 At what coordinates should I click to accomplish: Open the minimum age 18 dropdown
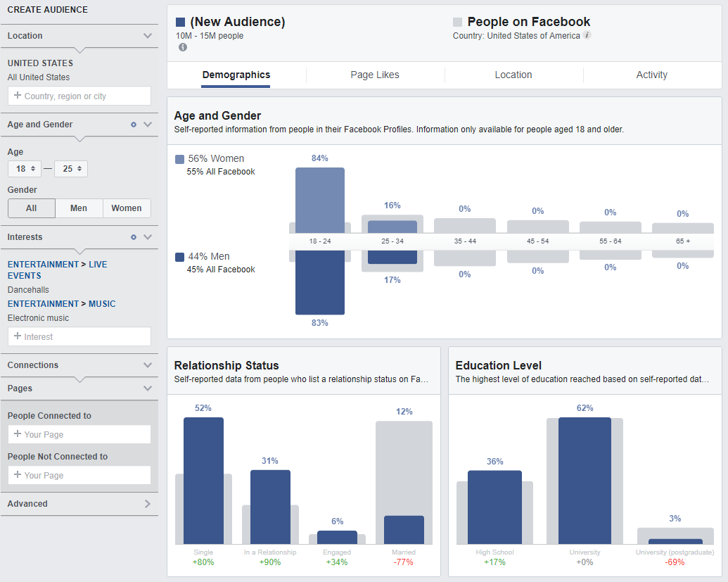(x=25, y=169)
